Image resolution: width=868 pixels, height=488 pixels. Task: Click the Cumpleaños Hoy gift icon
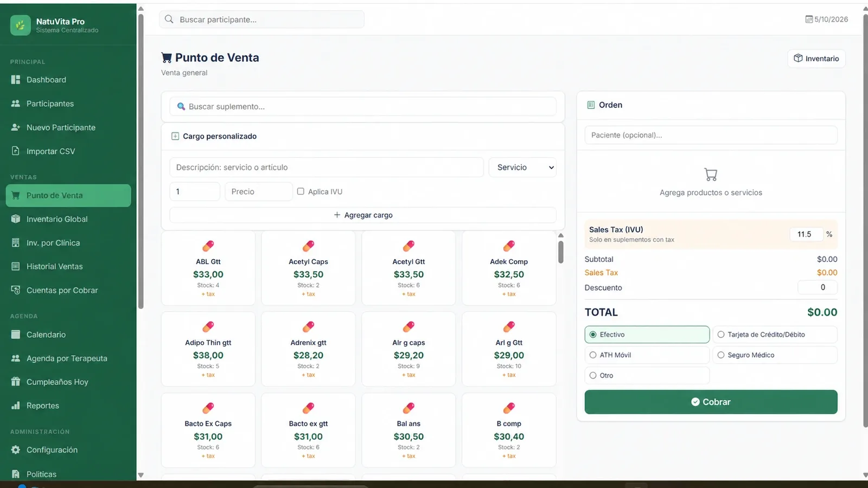(16, 382)
